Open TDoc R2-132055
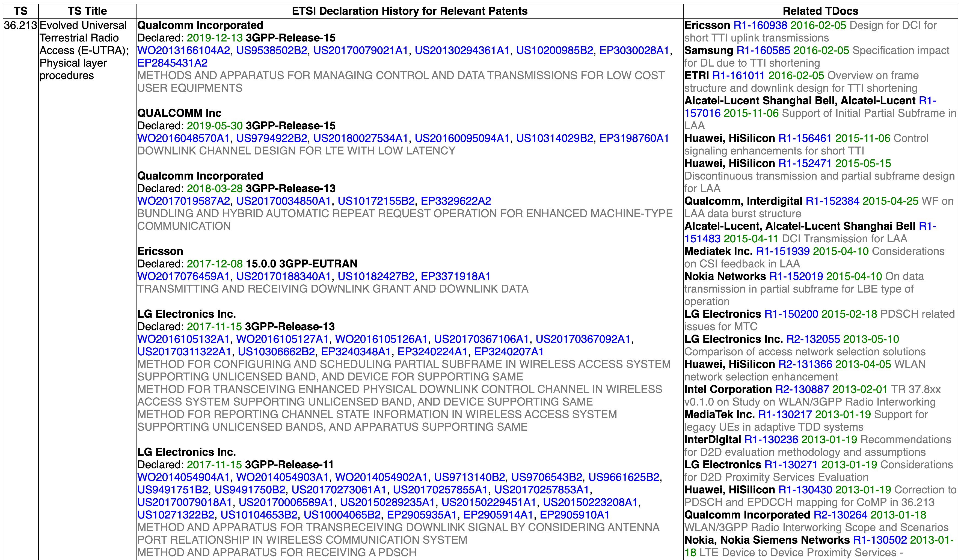 pyautogui.click(x=813, y=339)
